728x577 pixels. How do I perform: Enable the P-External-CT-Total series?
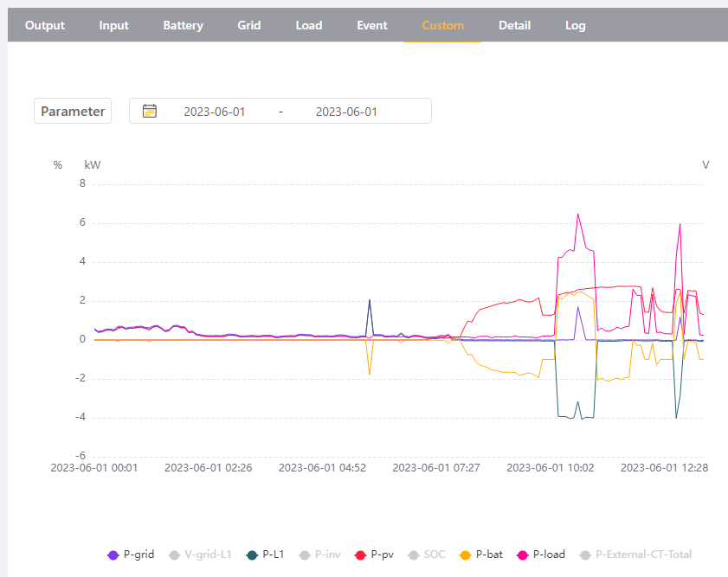[587, 554]
